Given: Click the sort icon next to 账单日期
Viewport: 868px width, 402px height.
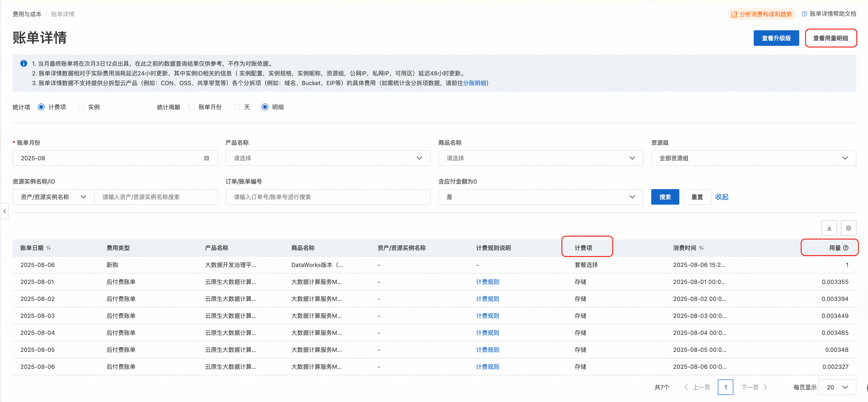Looking at the screenshot, I should tap(48, 248).
